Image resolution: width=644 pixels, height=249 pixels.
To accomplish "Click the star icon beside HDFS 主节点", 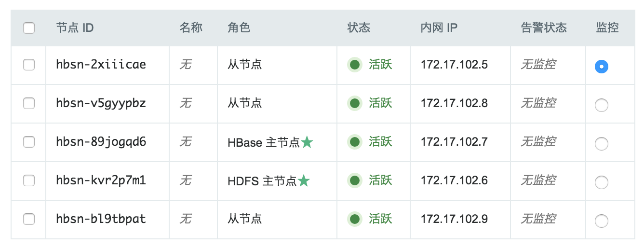I will [304, 181].
